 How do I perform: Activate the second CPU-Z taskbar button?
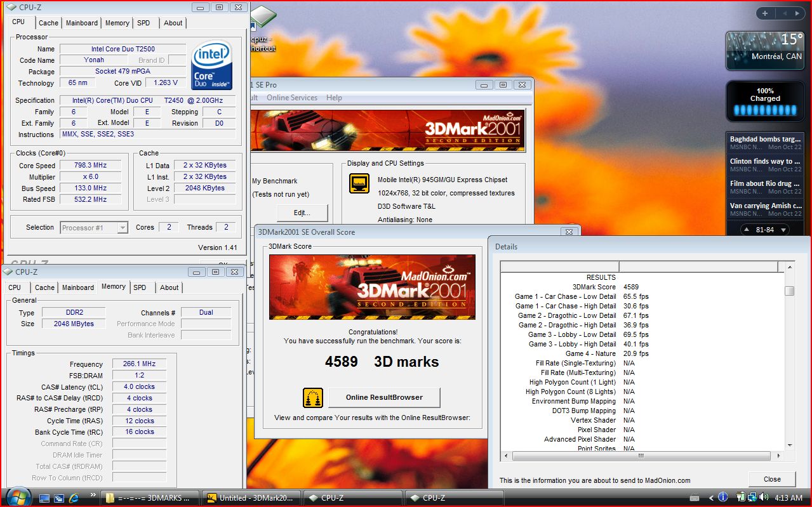tap(455, 498)
